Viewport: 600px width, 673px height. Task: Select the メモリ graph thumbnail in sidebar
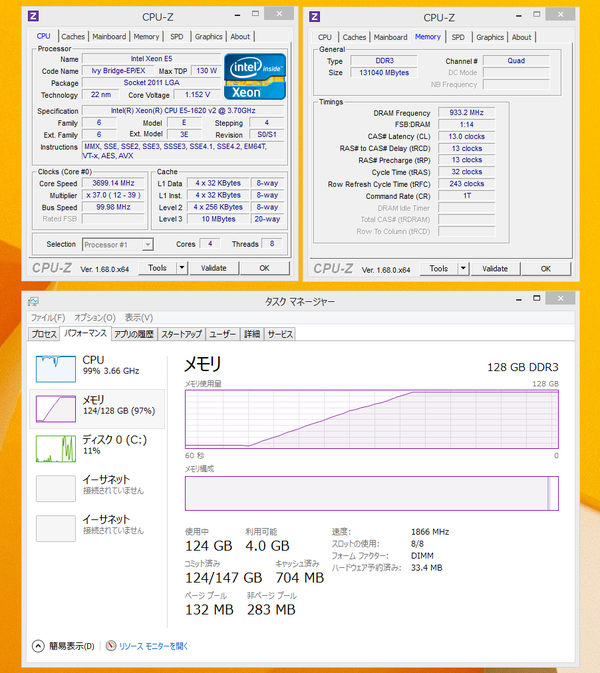[x=56, y=409]
